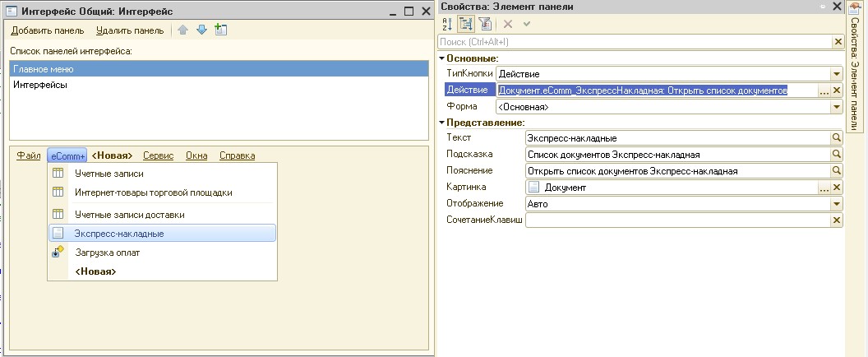Click magnifier icon next to the Текст field
The image size is (868, 357).
pos(838,138)
